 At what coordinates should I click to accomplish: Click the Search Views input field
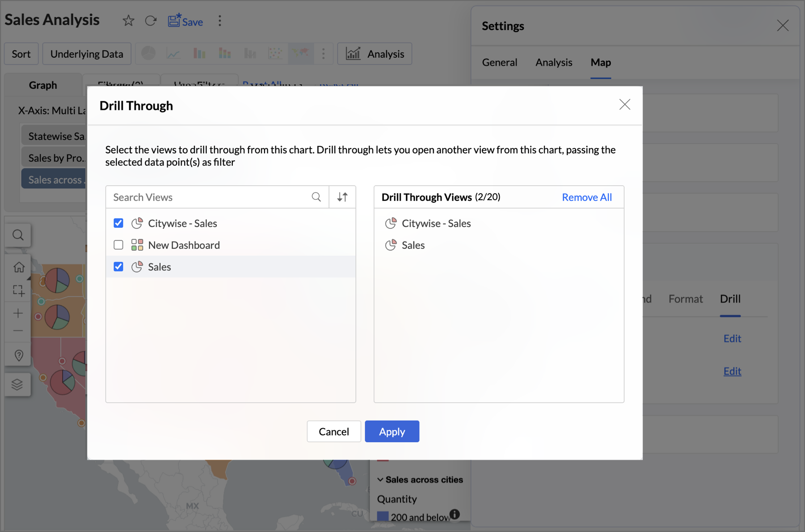pos(208,197)
